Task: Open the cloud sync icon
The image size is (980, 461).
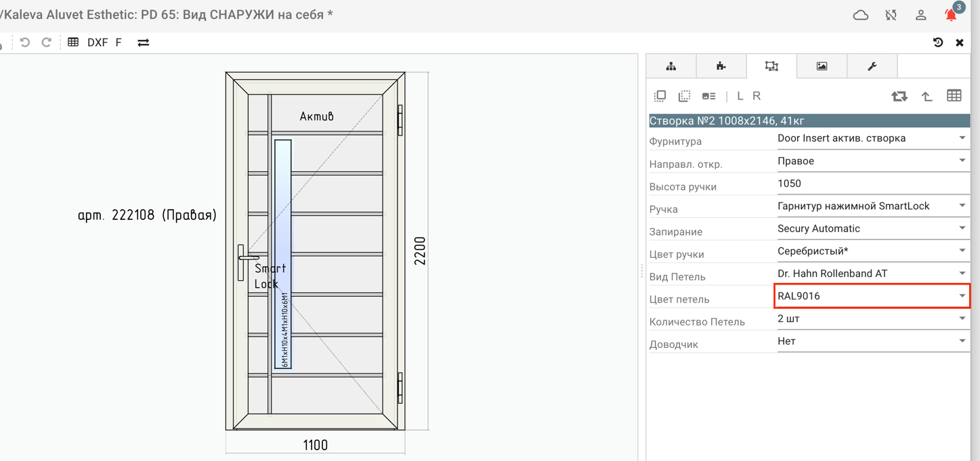Action: (861, 15)
